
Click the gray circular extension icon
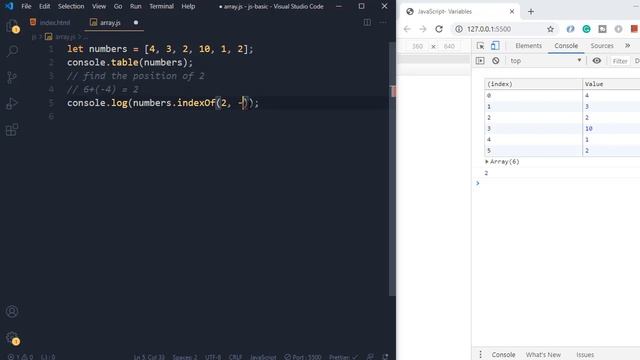pos(618,29)
